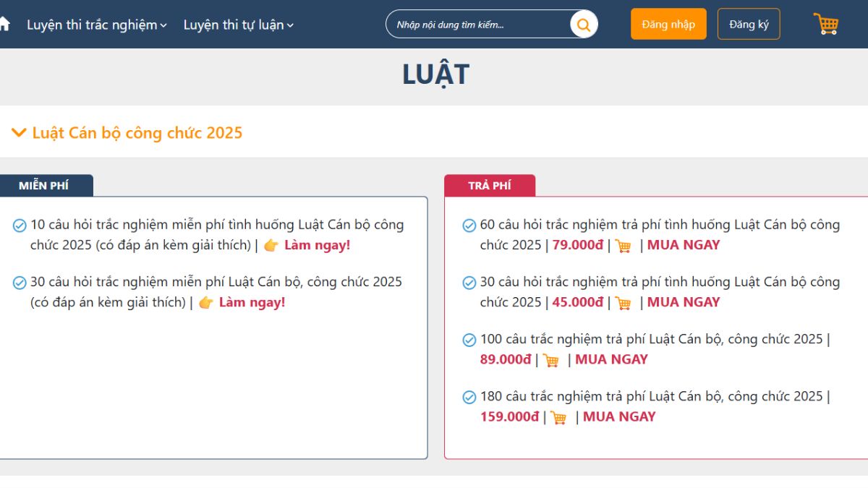The image size is (868, 488).
Task: Click cart icon next to 89.000đ price
Action: coord(551,360)
